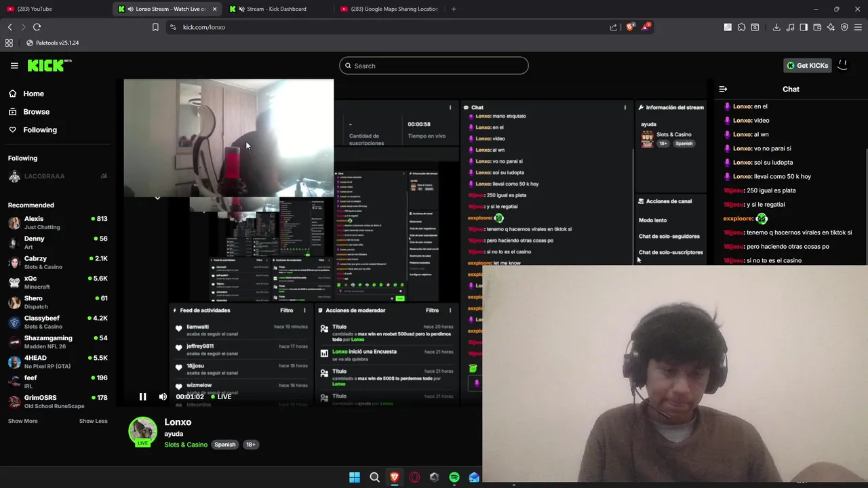Pause the live stream
Screen dimensions: 868x488
tap(142, 396)
